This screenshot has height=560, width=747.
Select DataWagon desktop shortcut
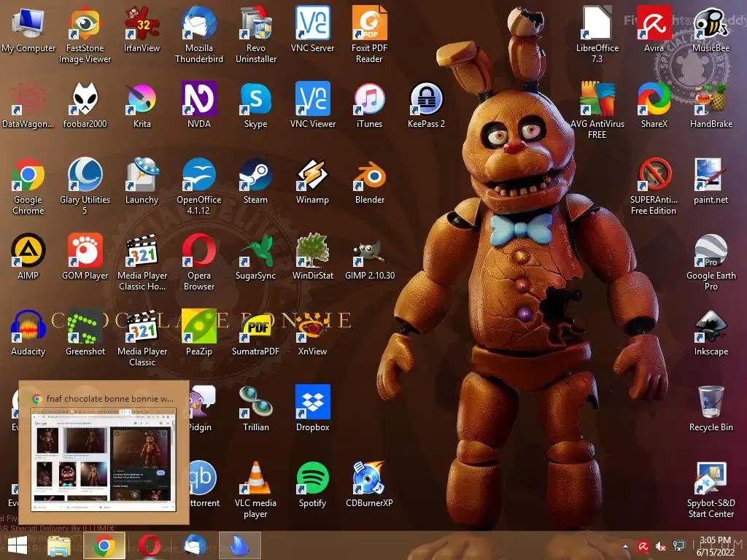coord(28,106)
